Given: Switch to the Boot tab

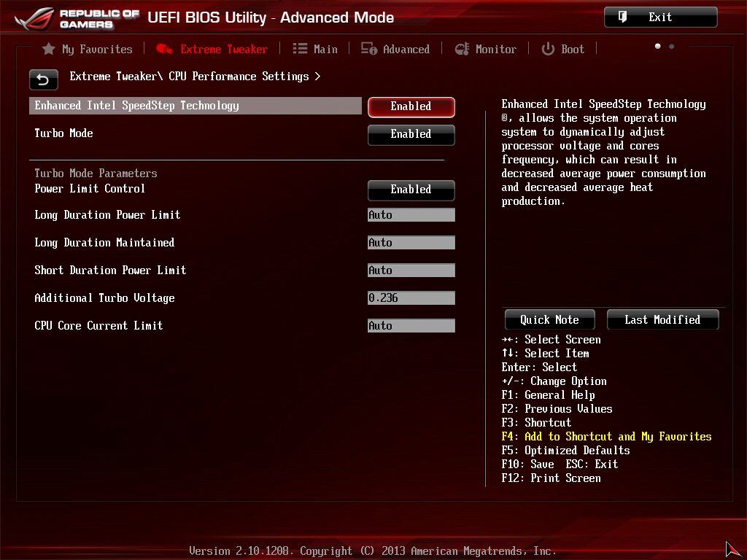Looking at the screenshot, I should (562, 49).
